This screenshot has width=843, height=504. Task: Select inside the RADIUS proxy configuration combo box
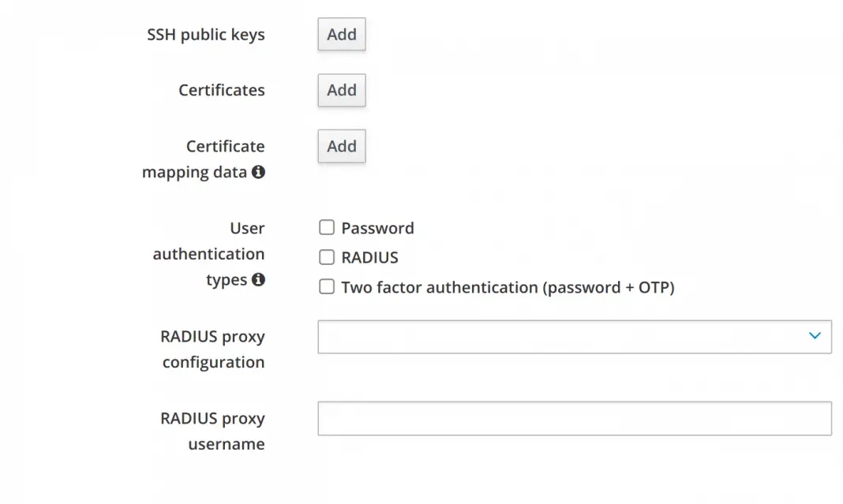[553, 336]
